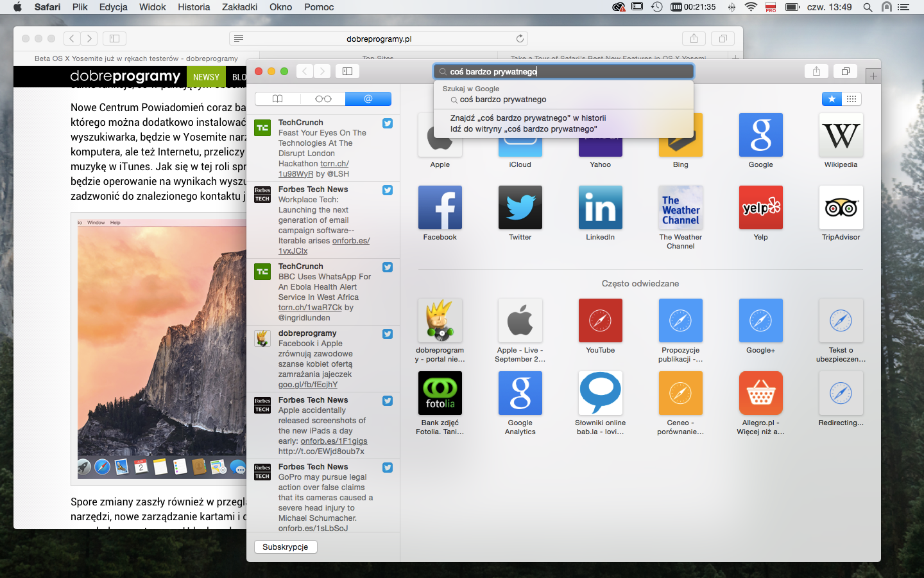
Task: Show all tabs in the front window
Action: (846, 71)
